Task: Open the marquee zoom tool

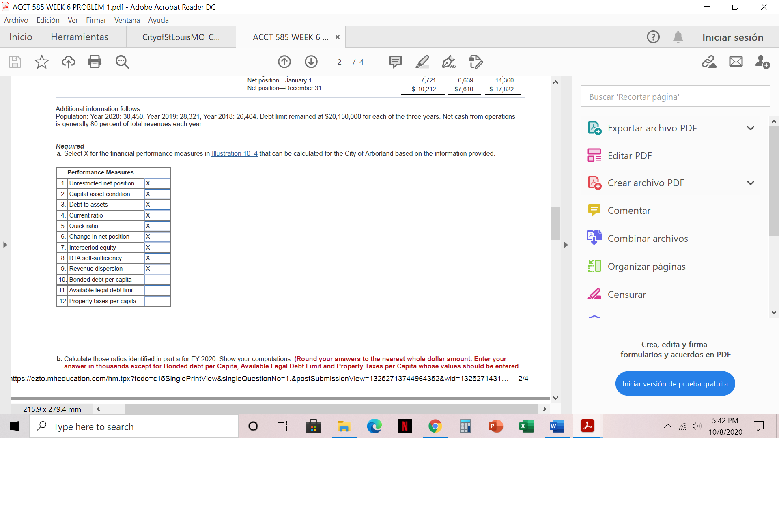Action: (122, 62)
